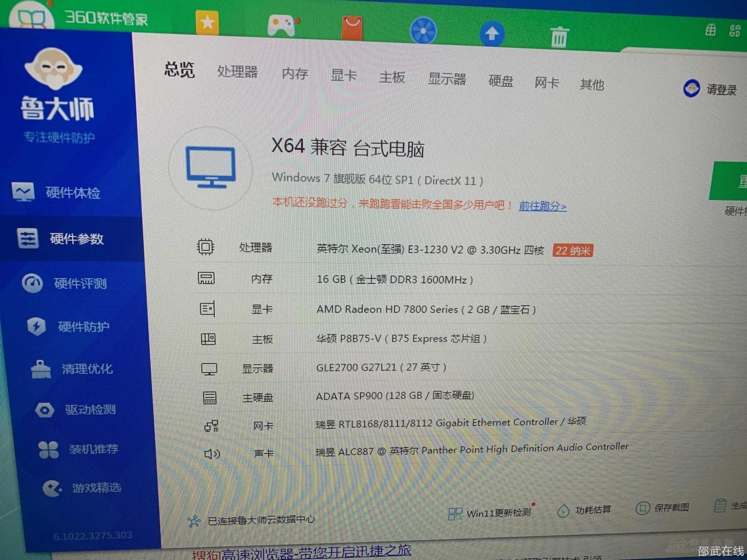Click 保存截图 save screenshot button
The image size is (747, 560).
(671, 507)
